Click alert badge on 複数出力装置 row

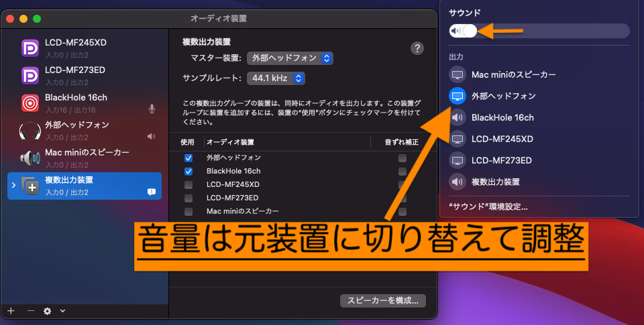(152, 192)
